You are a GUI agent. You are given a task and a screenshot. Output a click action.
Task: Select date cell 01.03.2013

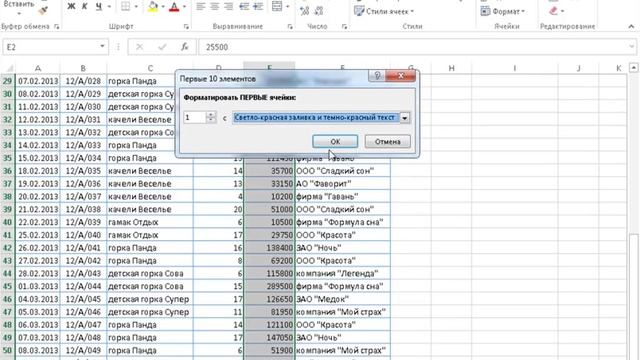38,286
